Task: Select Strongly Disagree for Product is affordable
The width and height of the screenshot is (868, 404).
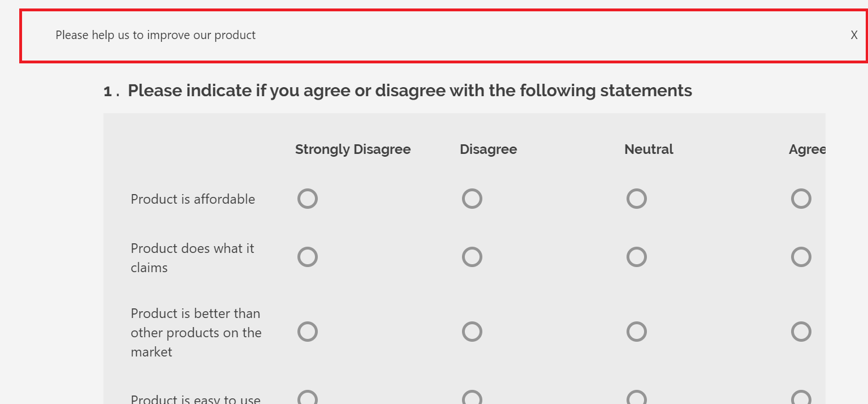Action: (307, 199)
